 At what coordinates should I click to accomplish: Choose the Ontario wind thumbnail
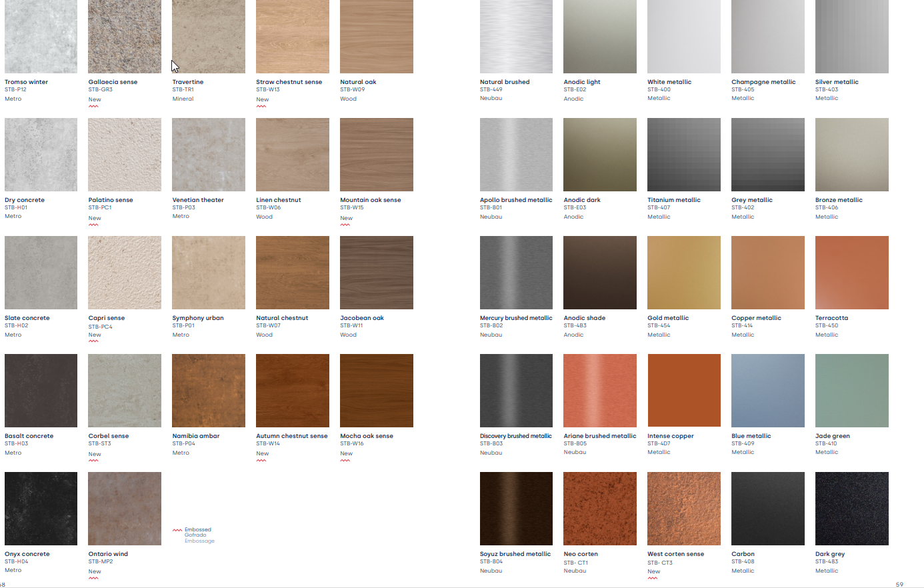125,509
